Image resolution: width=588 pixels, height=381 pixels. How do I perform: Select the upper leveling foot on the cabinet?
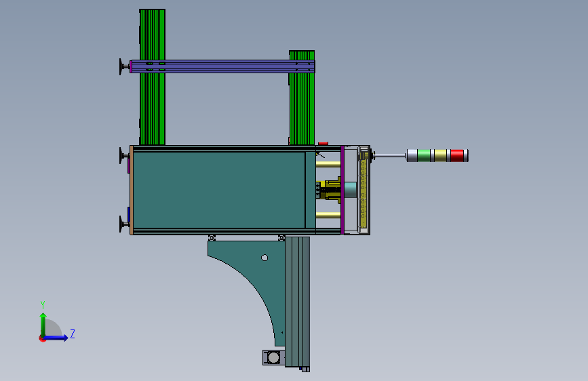click(124, 156)
